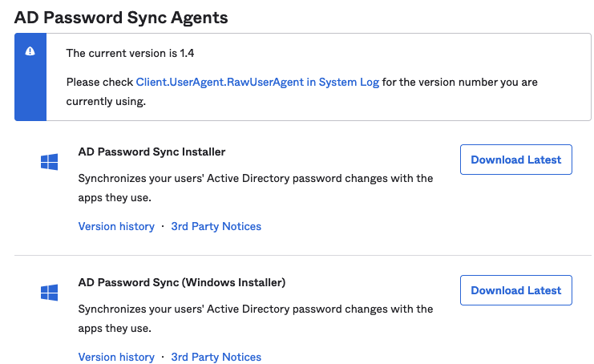Viewport: 594px width, 364px height.
Task: Click the AD Password Sync (Windows Installer) title
Action: pos(182,282)
